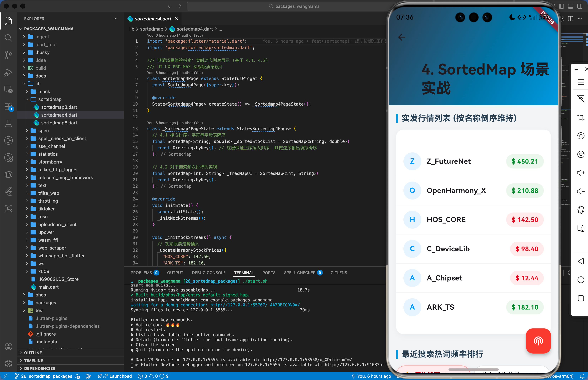Open the Search view in activity bar
Screen dimensions: 588x380
tap(8, 38)
